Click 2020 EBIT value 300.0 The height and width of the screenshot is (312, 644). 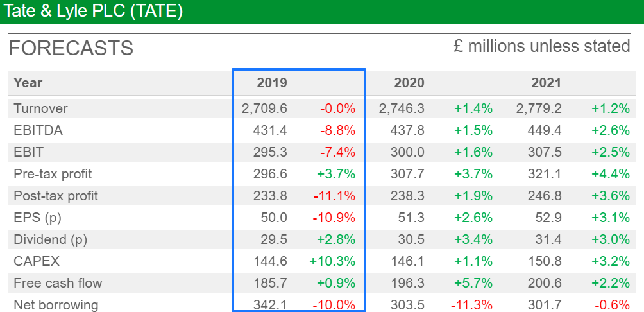click(407, 152)
